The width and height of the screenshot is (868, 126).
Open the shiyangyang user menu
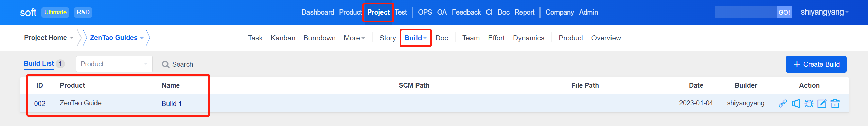pyautogui.click(x=825, y=12)
